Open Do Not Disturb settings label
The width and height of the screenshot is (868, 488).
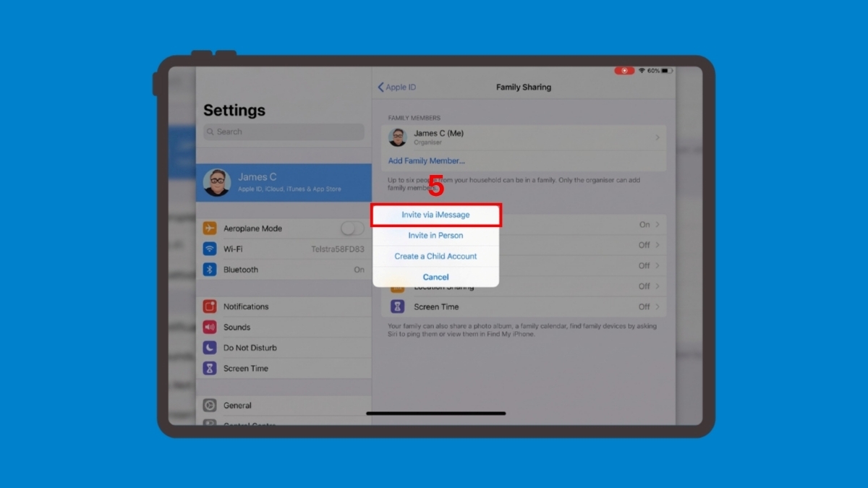[x=250, y=348]
